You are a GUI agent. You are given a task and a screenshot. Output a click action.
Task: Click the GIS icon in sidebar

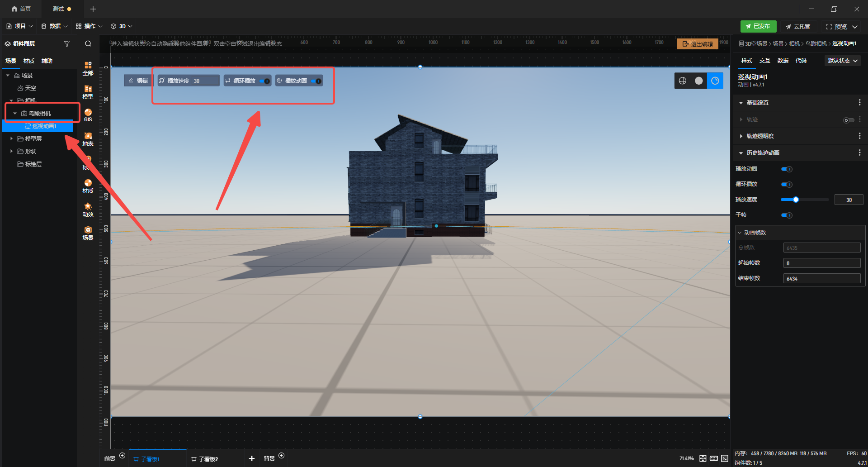click(88, 115)
